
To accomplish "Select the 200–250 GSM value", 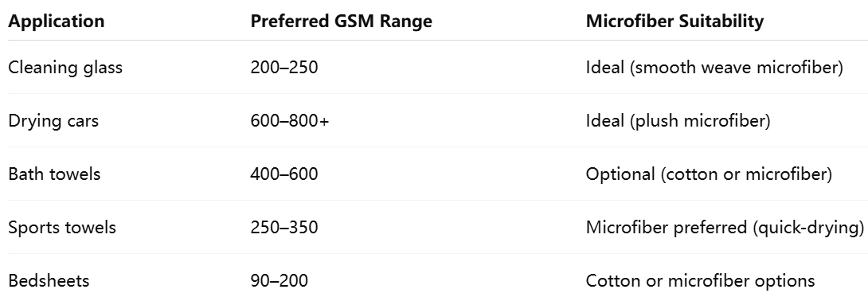I will (x=284, y=68).
